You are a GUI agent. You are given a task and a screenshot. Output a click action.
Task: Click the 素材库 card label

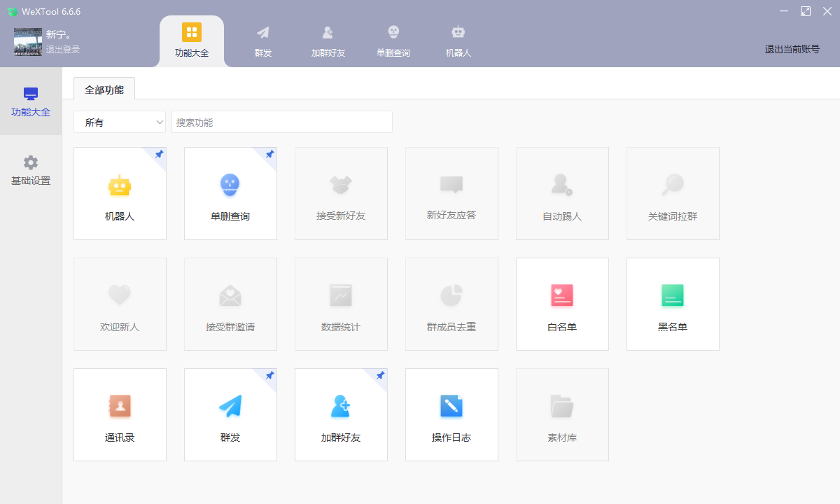[562, 437]
